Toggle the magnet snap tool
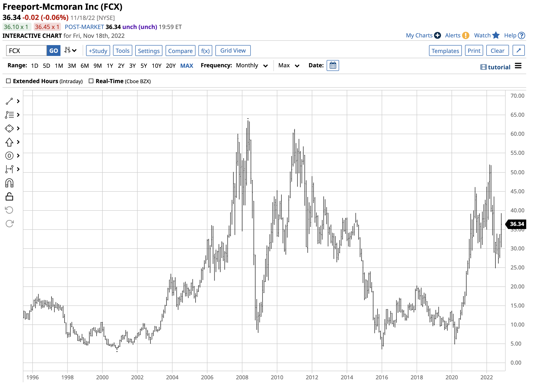This screenshot has height=392, width=540. 9,184
